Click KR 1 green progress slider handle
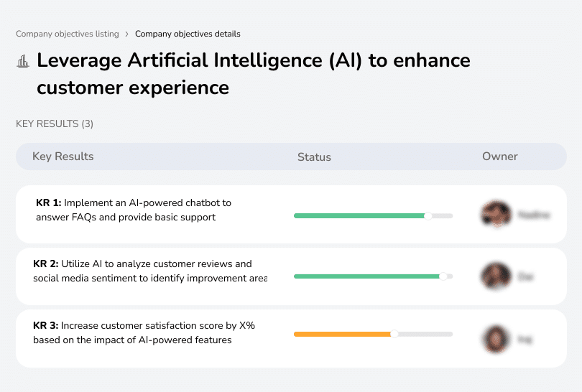The width and height of the screenshot is (582, 392). (x=428, y=215)
